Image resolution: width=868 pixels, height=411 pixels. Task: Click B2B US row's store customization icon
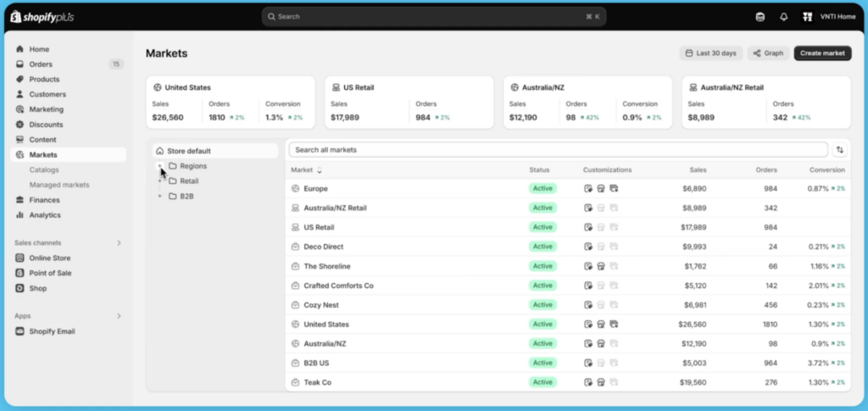(601, 363)
